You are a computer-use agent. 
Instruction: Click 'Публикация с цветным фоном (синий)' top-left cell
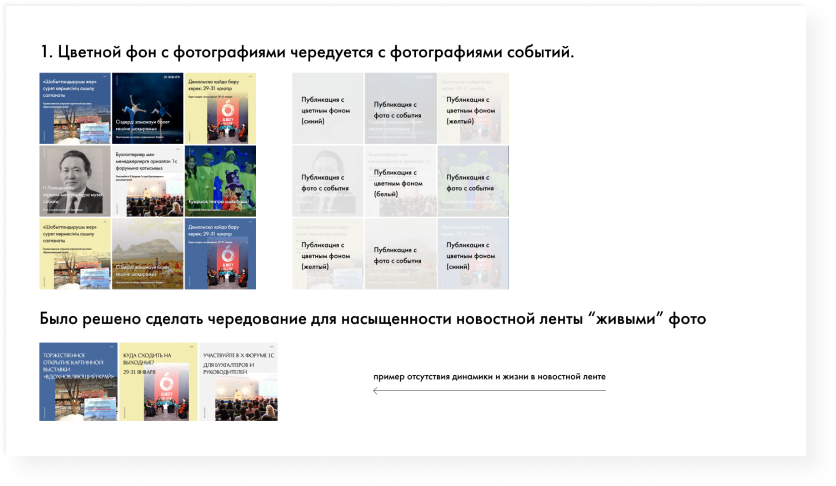click(x=328, y=109)
